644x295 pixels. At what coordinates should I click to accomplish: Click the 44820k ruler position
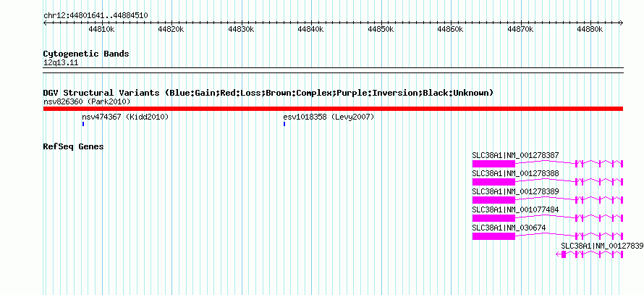tap(171, 29)
